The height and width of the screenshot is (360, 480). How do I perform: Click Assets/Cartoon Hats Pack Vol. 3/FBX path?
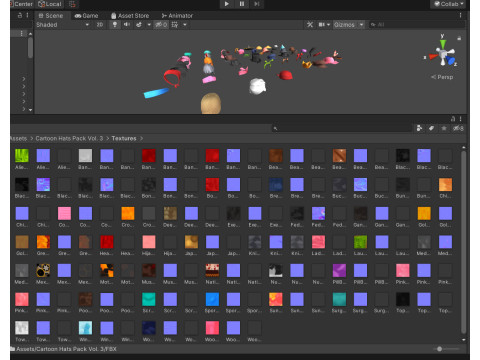(x=66, y=349)
